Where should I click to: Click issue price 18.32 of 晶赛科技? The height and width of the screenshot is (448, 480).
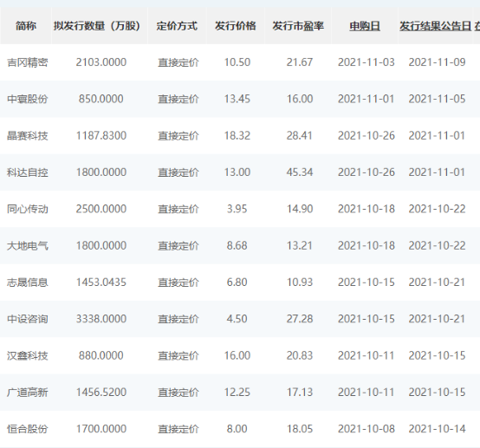[x=237, y=136]
